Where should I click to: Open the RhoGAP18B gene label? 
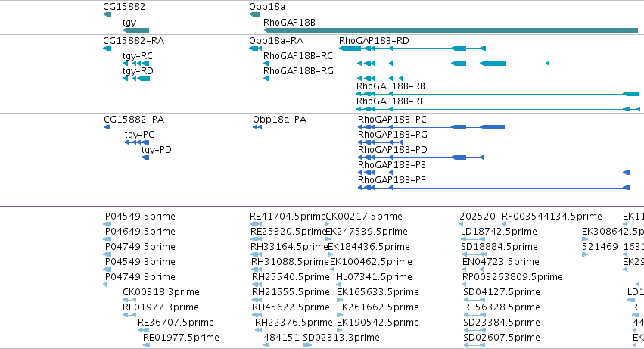(x=289, y=22)
